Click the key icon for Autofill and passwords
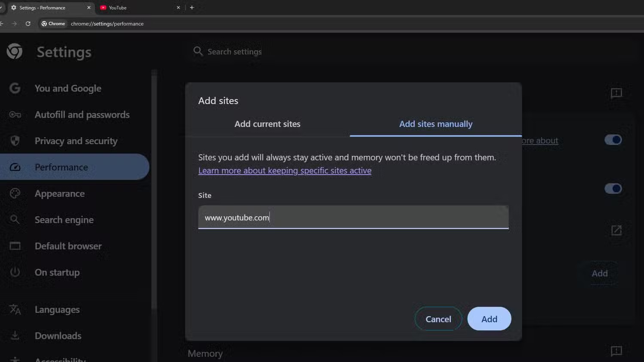The image size is (644, 362). pyautogui.click(x=15, y=115)
